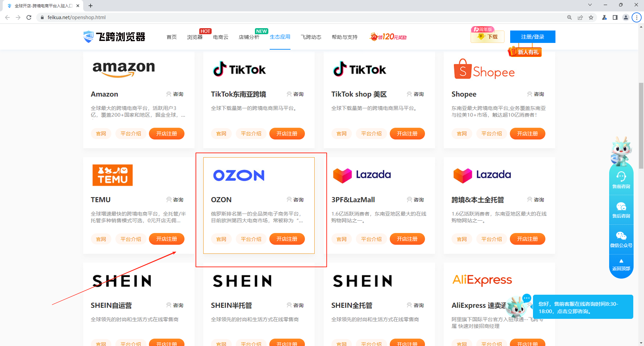Viewport: 644px width, 346px height.
Task: Select the 生态应用 navigation item
Action: [x=280, y=37]
